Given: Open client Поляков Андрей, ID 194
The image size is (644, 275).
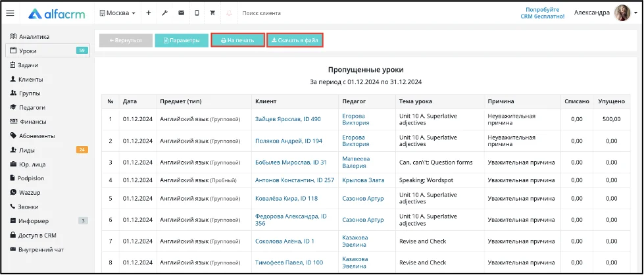Looking at the screenshot, I should coord(289,141).
